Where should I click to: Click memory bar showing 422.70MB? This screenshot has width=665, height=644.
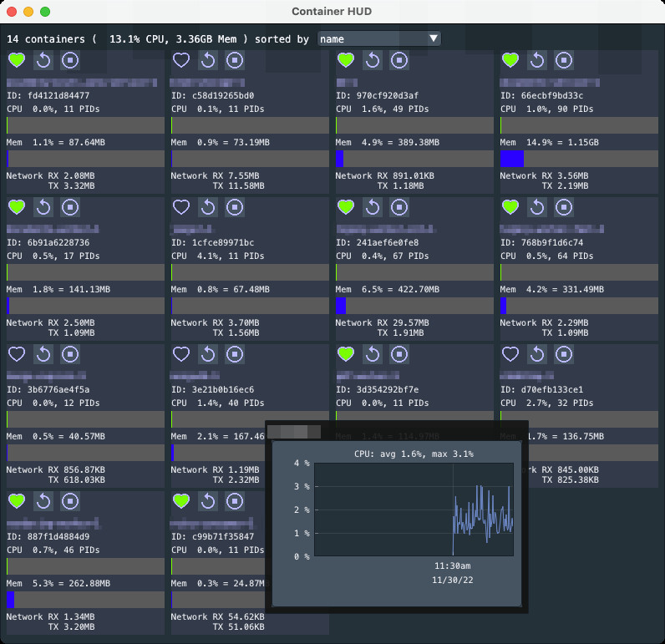[414, 306]
